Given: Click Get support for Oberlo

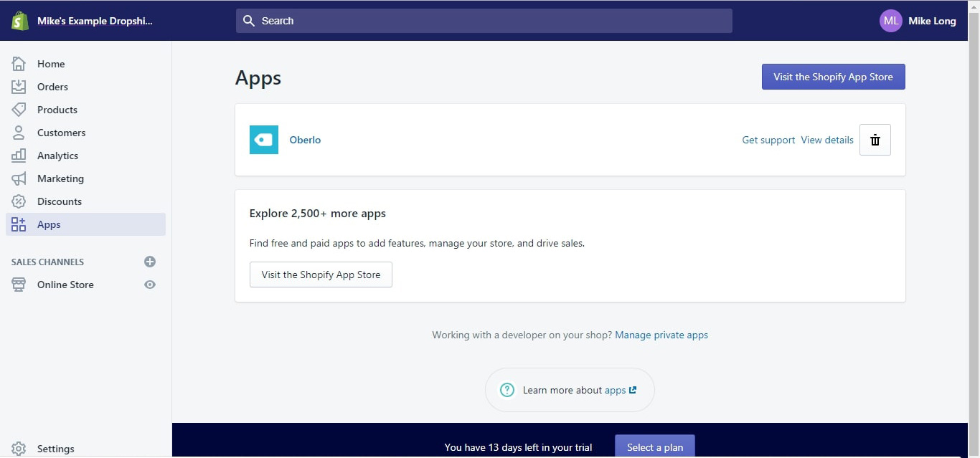Looking at the screenshot, I should (x=768, y=140).
